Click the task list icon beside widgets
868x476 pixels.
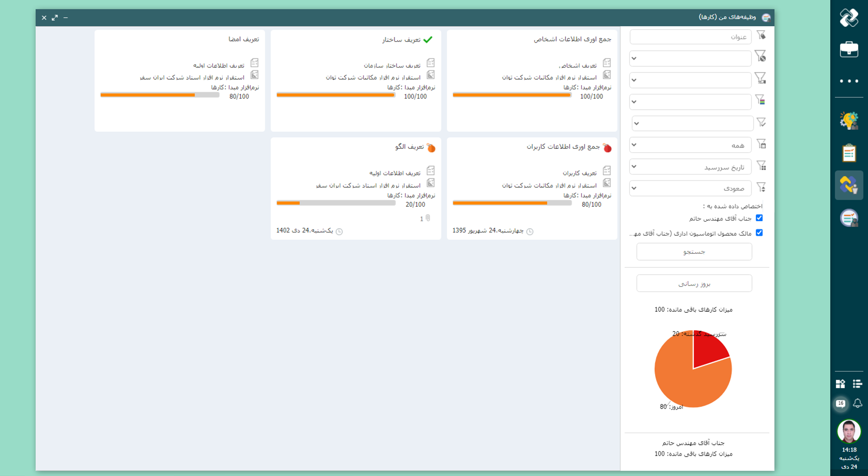857,384
